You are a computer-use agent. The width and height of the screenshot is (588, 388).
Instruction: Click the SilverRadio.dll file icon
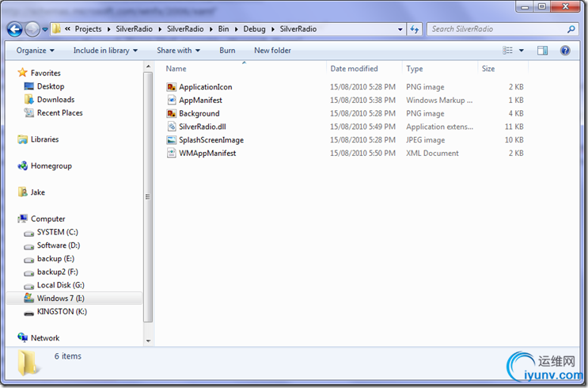point(172,127)
